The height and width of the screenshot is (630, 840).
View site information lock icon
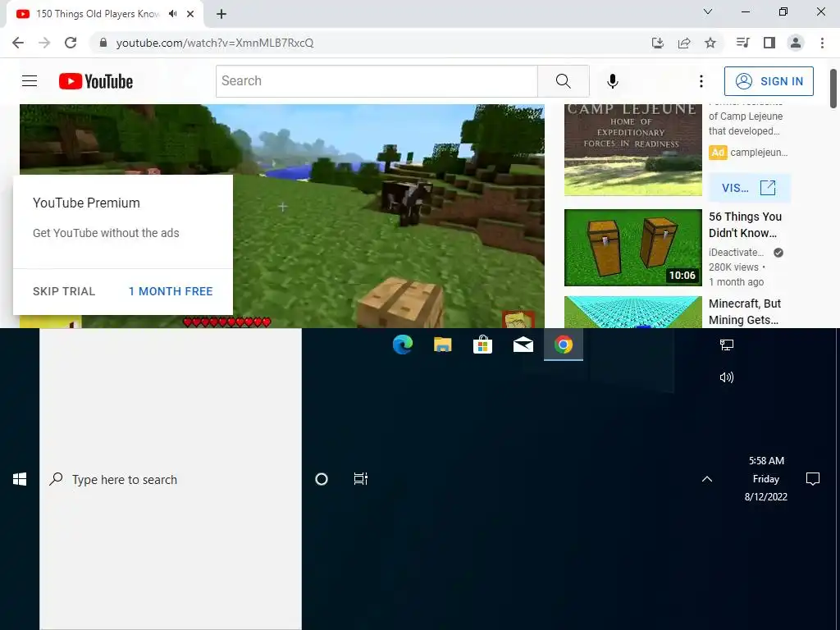coord(103,43)
